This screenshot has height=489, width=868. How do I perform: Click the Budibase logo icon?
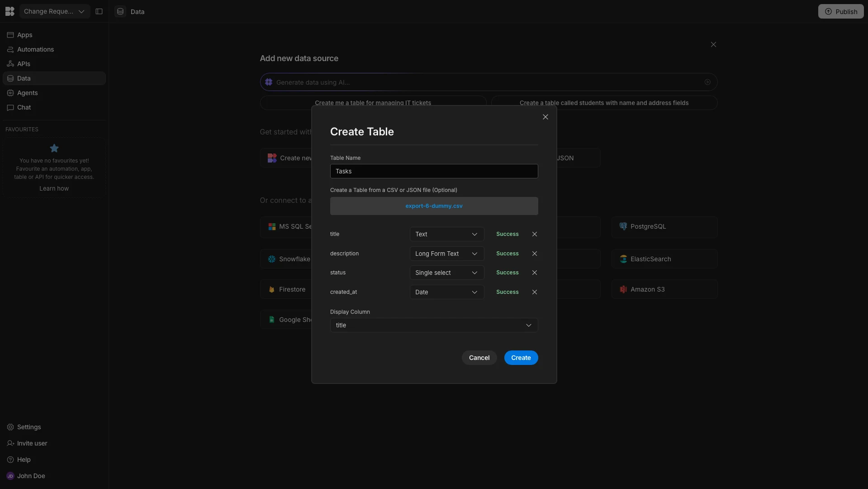10,11
